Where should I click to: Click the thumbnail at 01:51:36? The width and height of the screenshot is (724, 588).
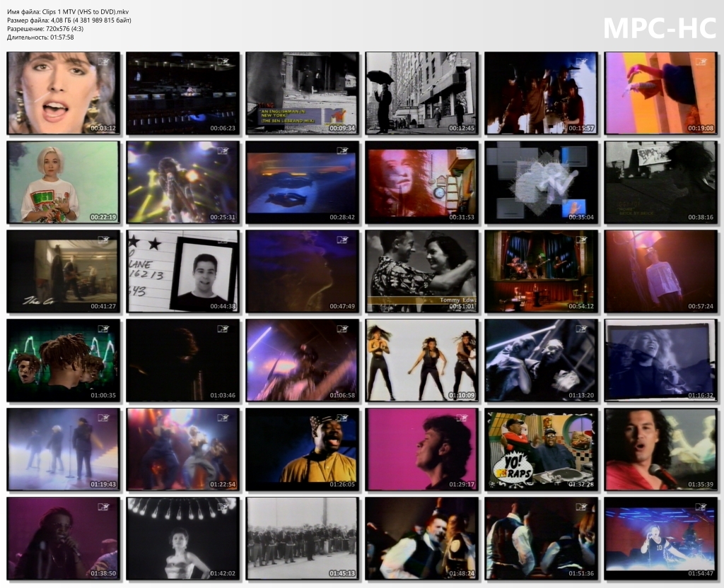click(541, 539)
